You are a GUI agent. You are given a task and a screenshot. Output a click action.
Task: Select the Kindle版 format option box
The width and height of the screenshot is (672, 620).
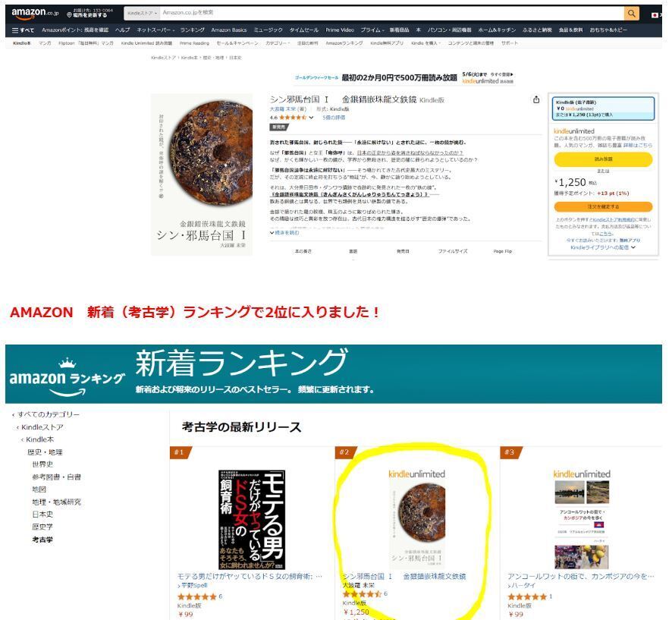tap(603, 109)
